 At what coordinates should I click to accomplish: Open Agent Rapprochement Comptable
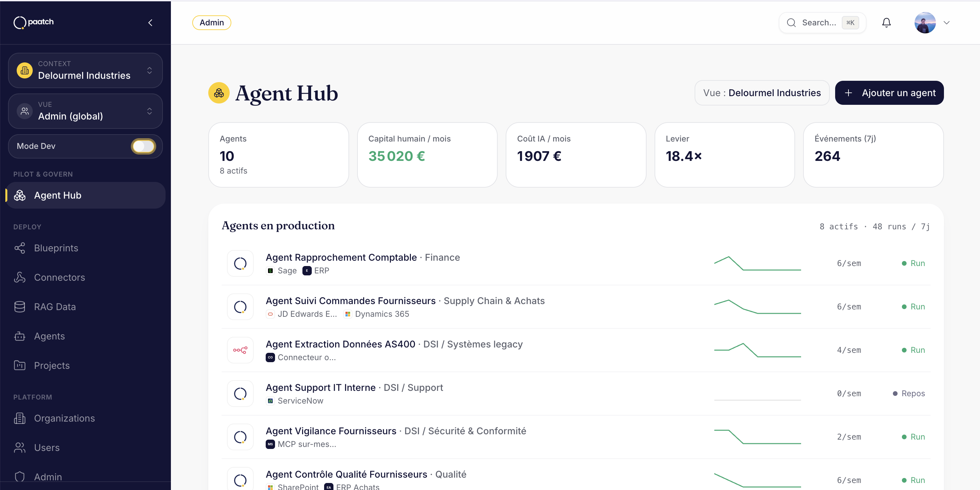[575, 263]
